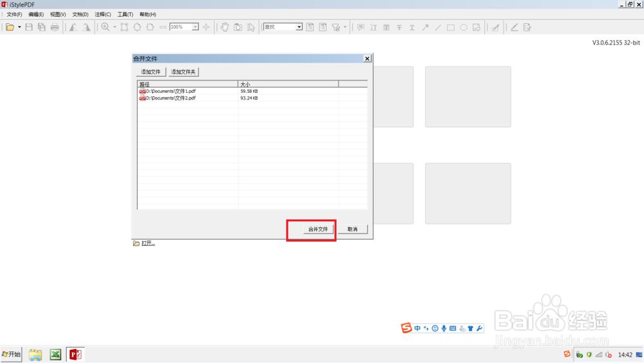Screen dimensions: 644x363
Task: Click the Open folder toolbar icon
Action: [10, 27]
